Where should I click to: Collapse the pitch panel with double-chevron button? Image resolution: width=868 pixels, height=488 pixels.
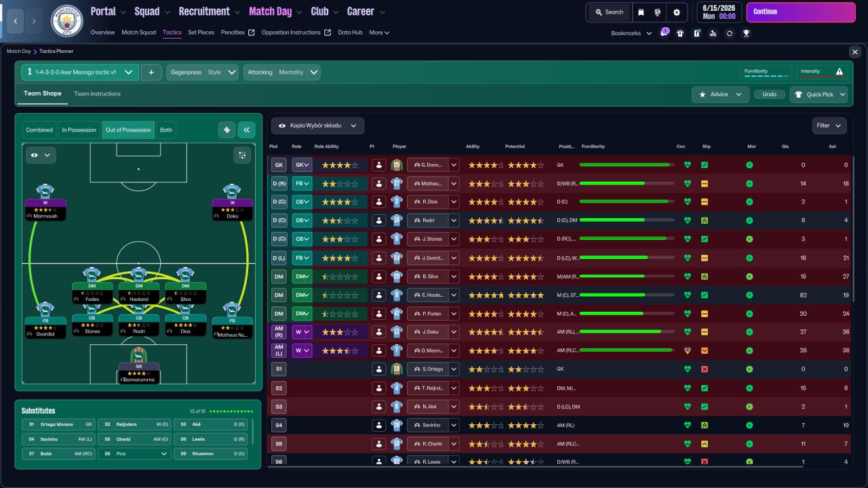pyautogui.click(x=246, y=130)
